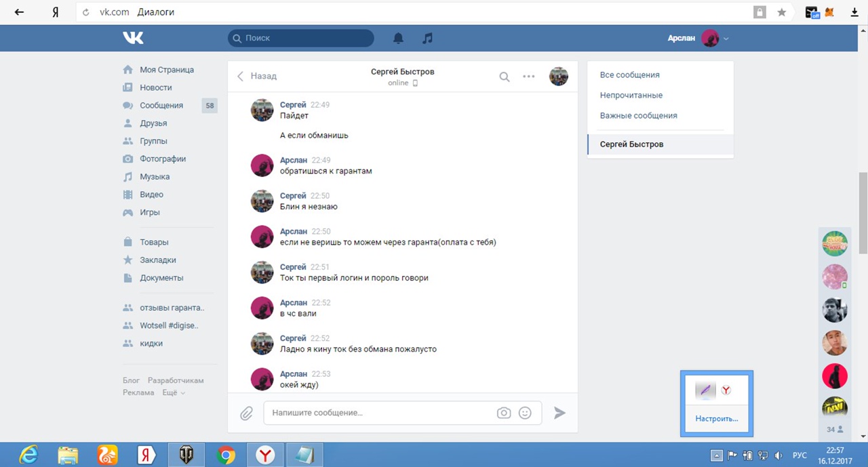
Task: Click the paperclip attachment icon
Action: 246,413
